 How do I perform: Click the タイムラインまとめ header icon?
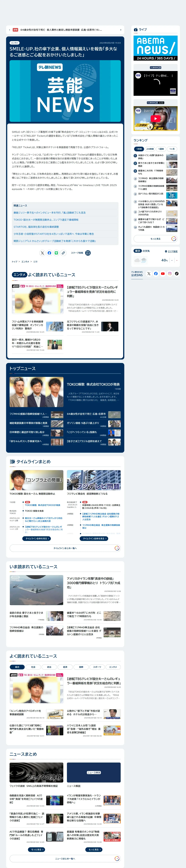[x=12, y=462]
